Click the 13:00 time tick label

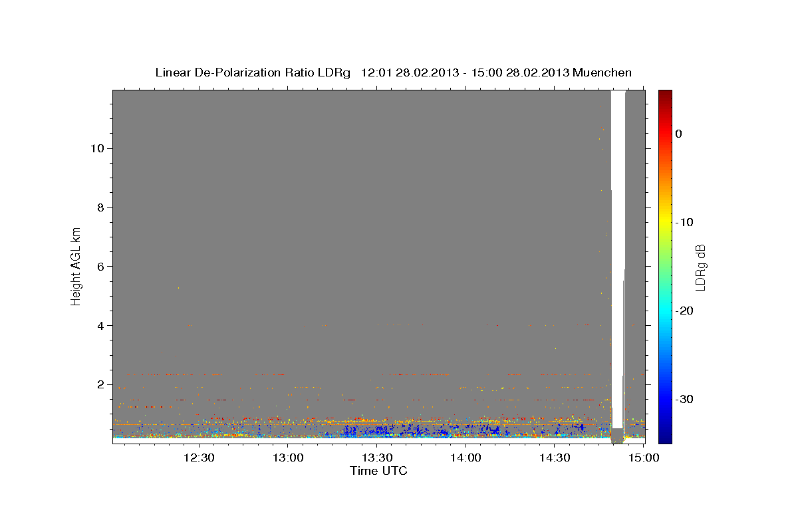(287, 458)
